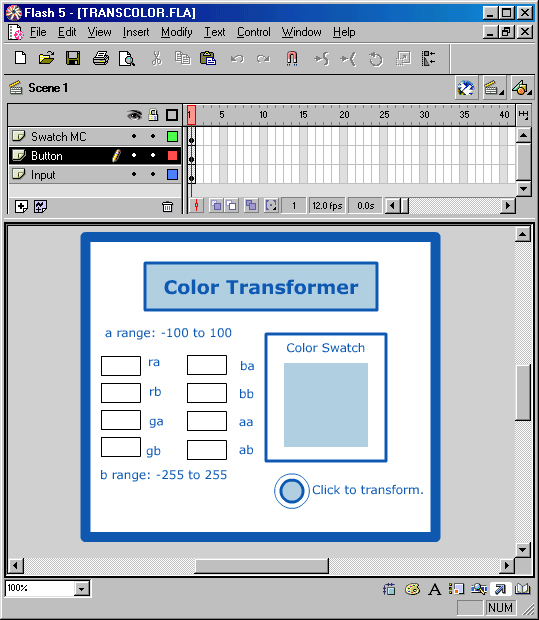Click the Print icon in toolbar
Viewport: 539px width, 620px height.
pyautogui.click(x=100, y=59)
